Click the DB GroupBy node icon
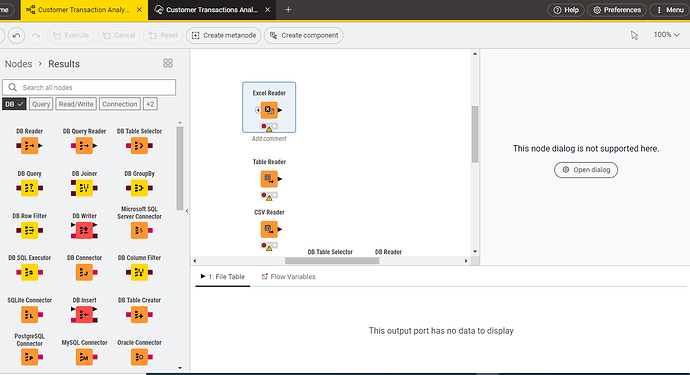Screen dimensions: 690x375 pyautogui.click(x=139, y=188)
